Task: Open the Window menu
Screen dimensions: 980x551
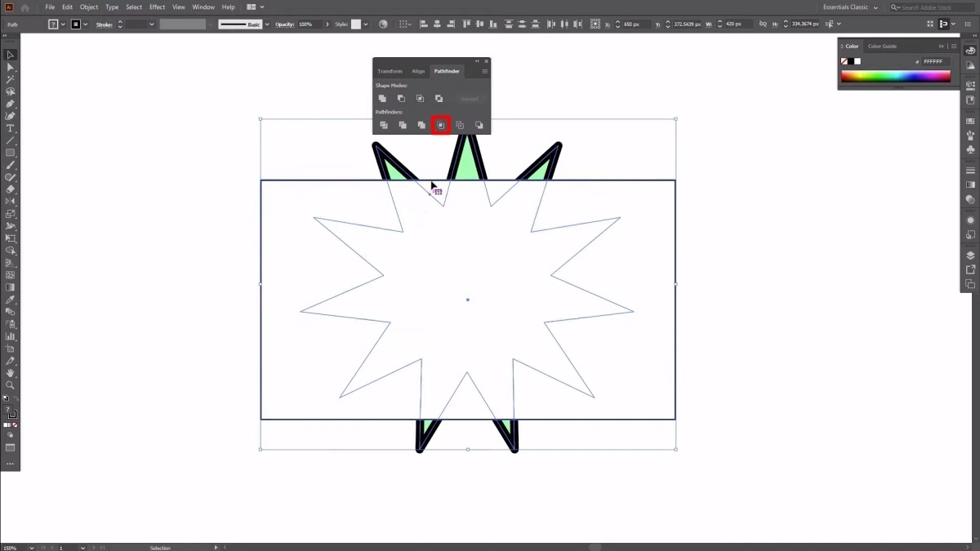Action: click(203, 7)
